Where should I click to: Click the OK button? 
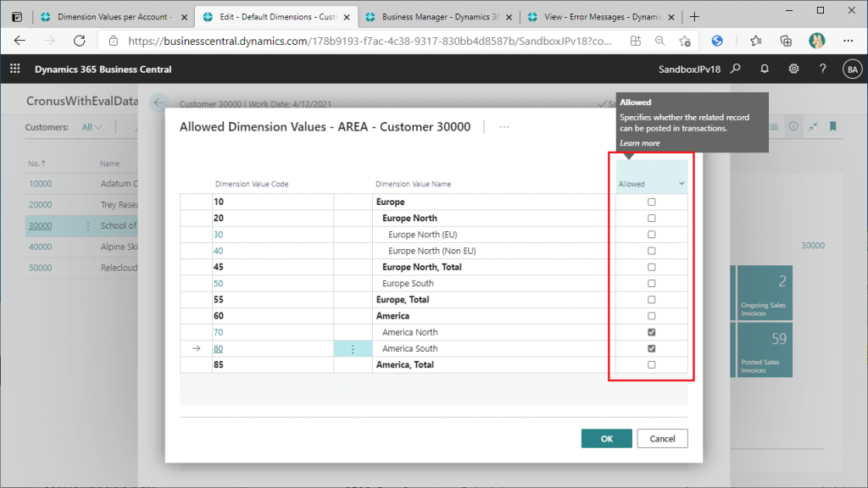[607, 438]
